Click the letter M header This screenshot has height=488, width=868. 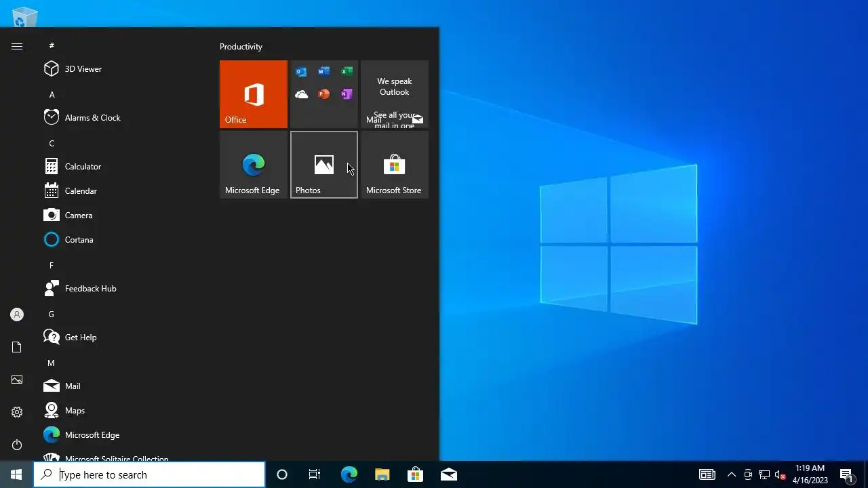tap(52, 363)
